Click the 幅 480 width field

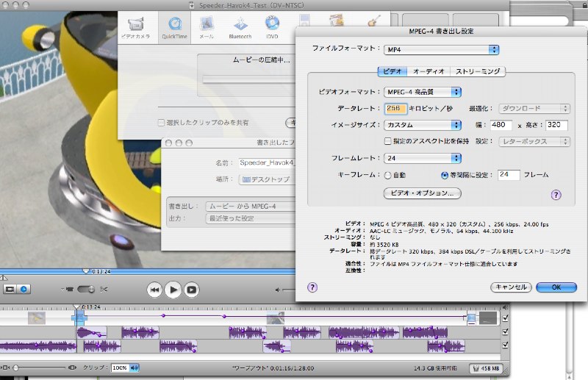tap(501, 125)
